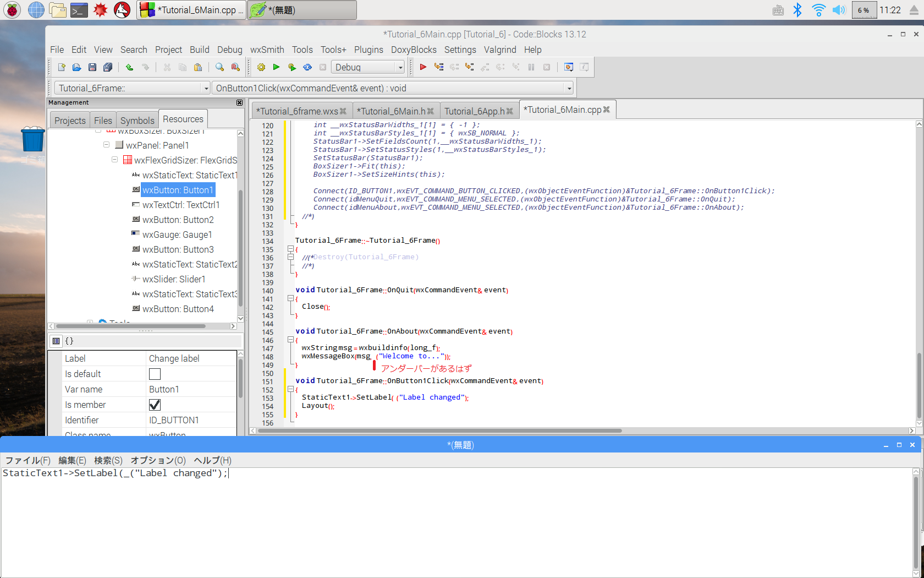Switch to 無題 window via taskbar button

coord(301,10)
